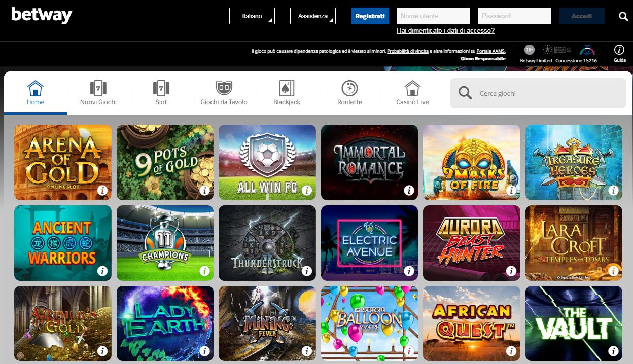The height and width of the screenshot is (364, 633).
Task: Click the Cerca giochi search field
Action: (538, 93)
